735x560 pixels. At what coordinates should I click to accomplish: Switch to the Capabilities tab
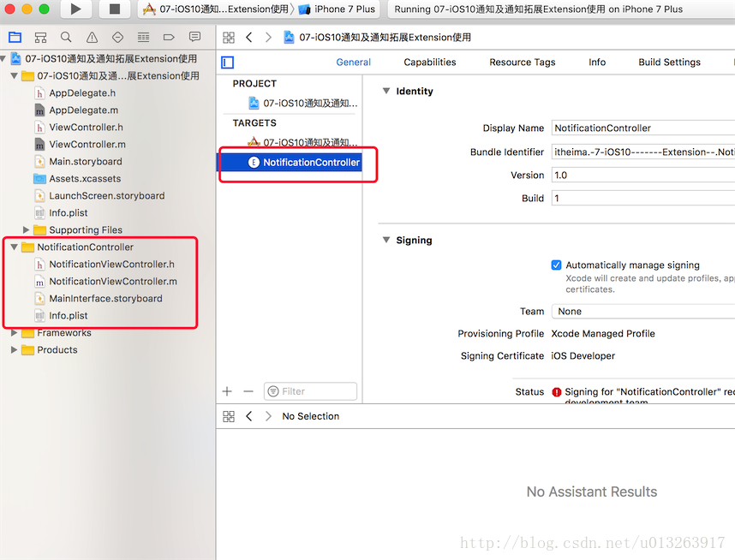(x=430, y=62)
